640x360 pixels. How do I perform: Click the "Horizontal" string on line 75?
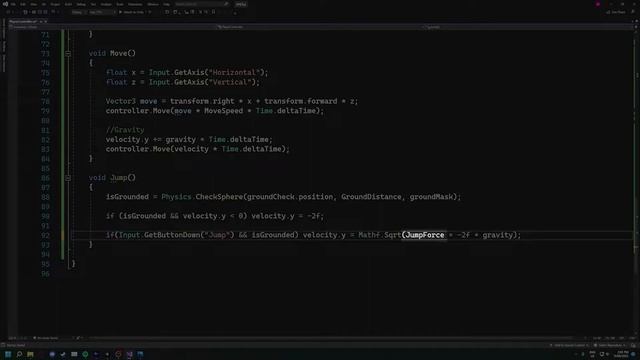pyautogui.click(x=234, y=73)
